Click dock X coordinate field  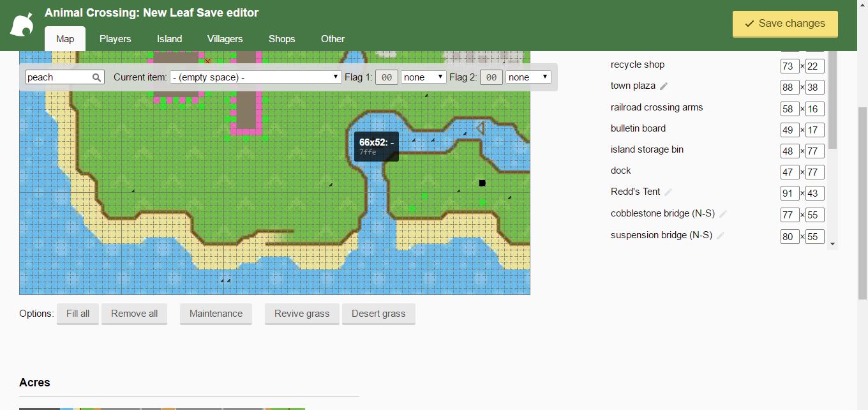pos(789,172)
